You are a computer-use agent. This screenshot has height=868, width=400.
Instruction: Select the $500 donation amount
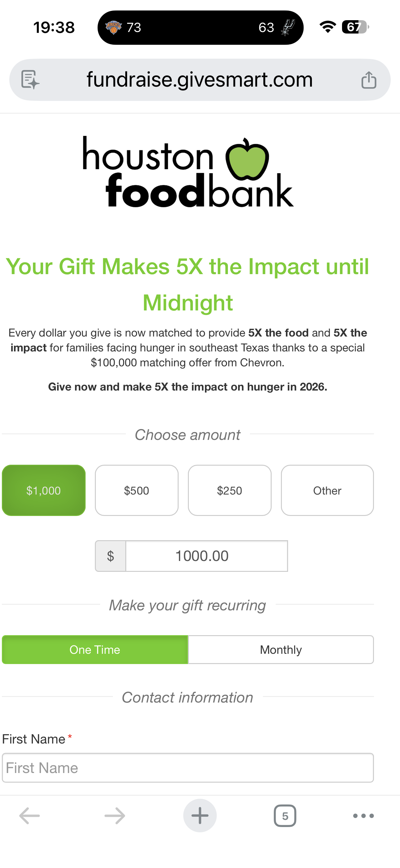pyautogui.click(x=137, y=490)
